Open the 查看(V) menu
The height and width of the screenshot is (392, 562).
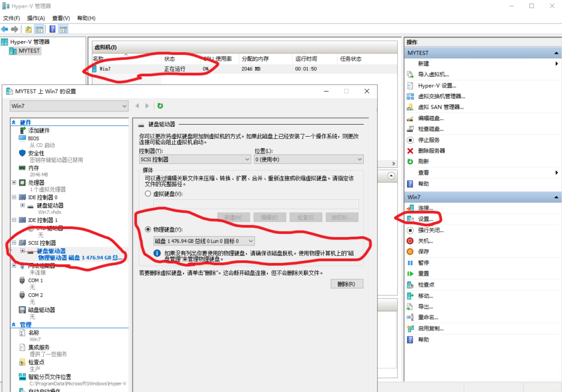point(61,18)
